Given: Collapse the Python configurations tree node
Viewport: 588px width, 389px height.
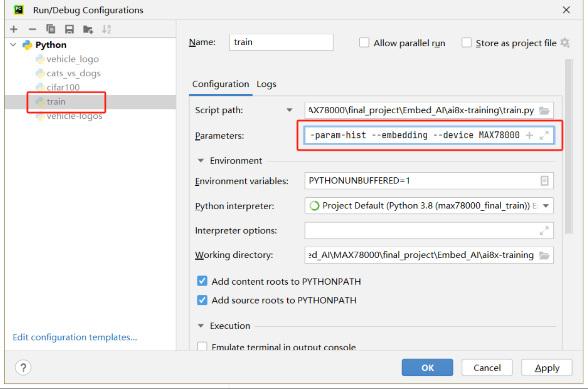Looking at the screenshot, I should pos(13,45).
